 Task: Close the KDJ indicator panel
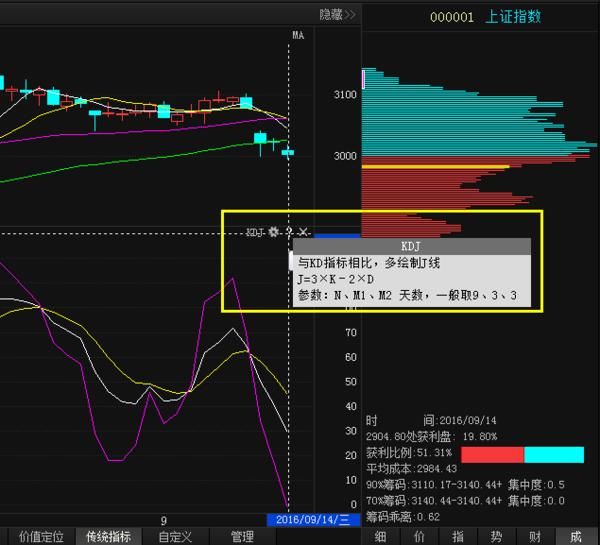pyautogui.click(x=304, y=232)
